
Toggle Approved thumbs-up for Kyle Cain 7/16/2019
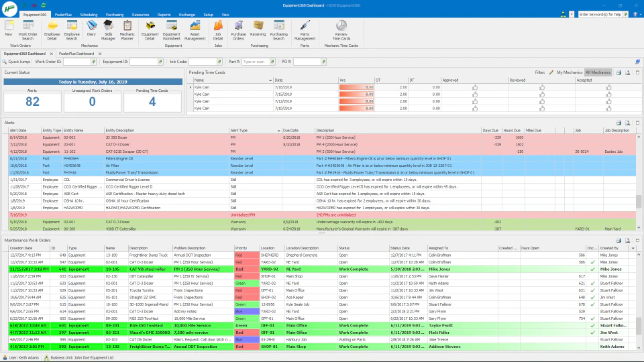point(475,87)
